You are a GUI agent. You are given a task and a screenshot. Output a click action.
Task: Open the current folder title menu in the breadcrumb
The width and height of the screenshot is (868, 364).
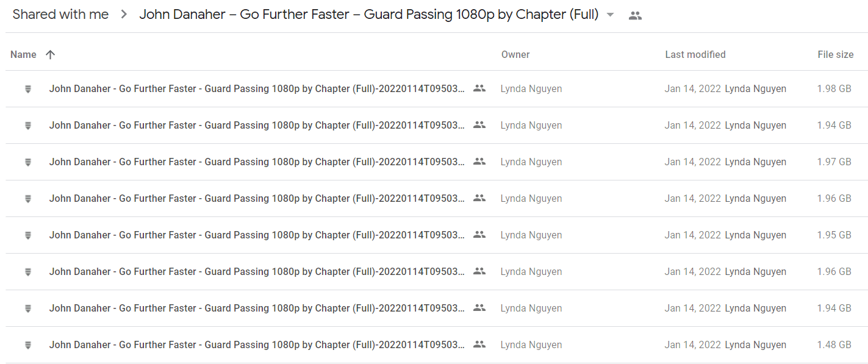pyautogui.click(x=369, y=15)
